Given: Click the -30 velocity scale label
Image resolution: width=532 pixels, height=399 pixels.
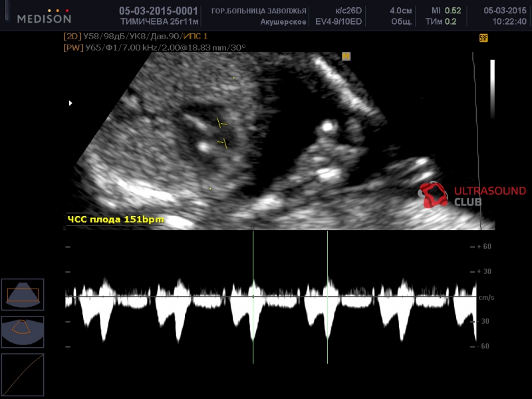Looking at the screenshot, I should tap(483, 321).
